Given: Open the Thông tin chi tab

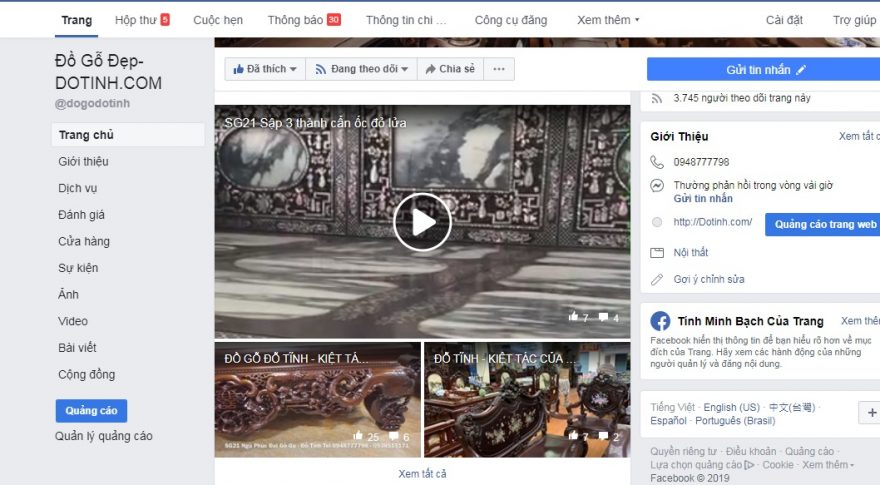Looking at the screenshot, I should [x=406, y=20].
